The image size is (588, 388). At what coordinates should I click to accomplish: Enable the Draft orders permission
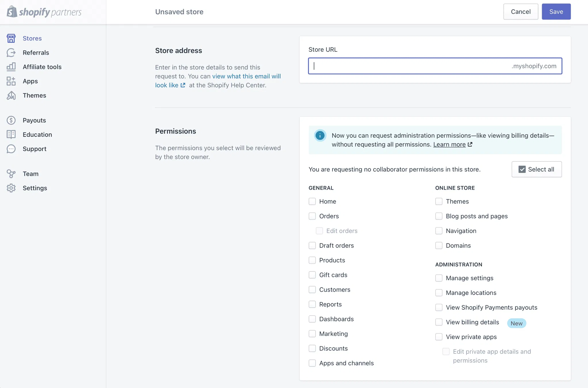point(312,245)
